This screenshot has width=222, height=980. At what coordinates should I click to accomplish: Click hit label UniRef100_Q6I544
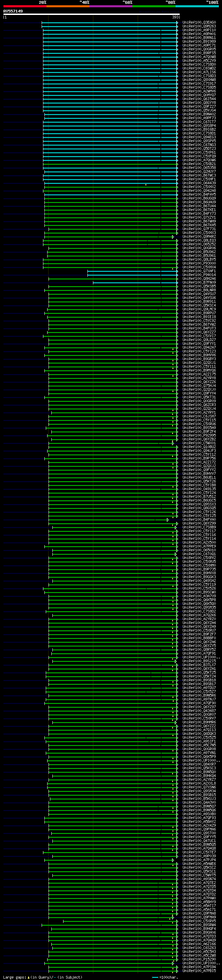pyautogui.click(x=199, y=99)
